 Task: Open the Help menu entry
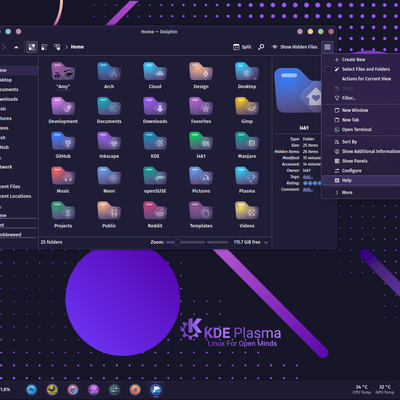361,180
